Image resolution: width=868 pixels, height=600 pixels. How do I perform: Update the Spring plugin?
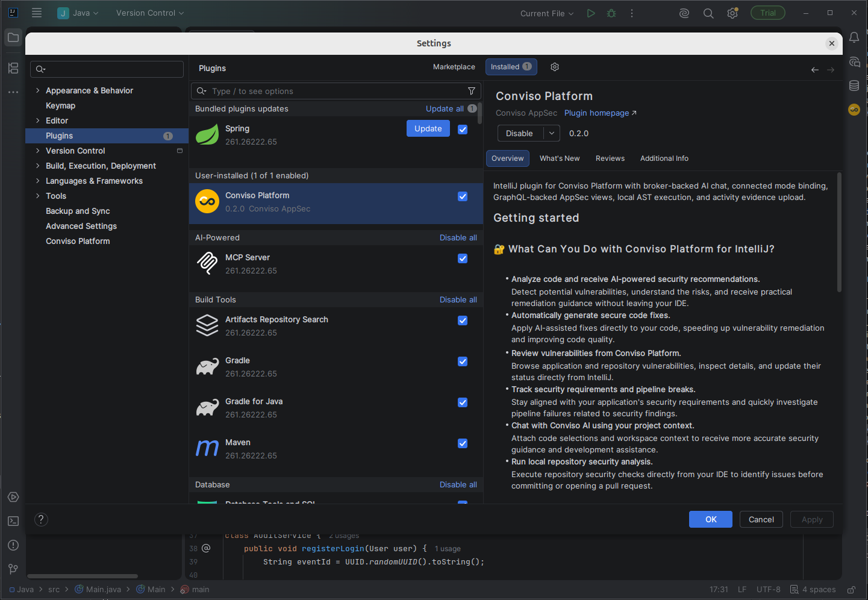pos(428,128)
